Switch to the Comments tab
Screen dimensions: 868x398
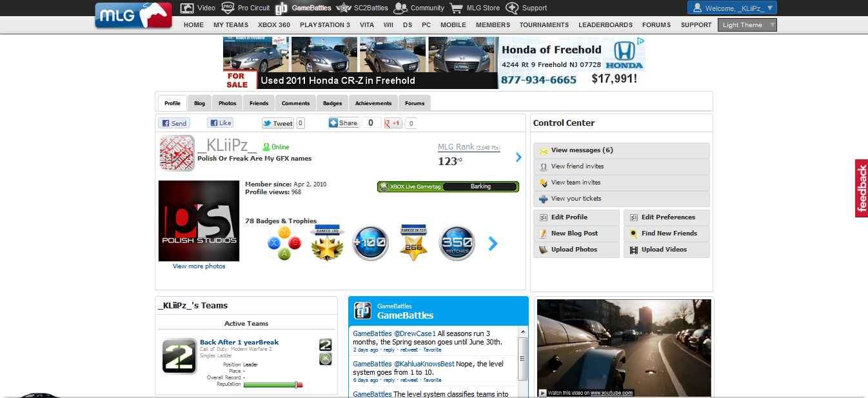(295, 103)
